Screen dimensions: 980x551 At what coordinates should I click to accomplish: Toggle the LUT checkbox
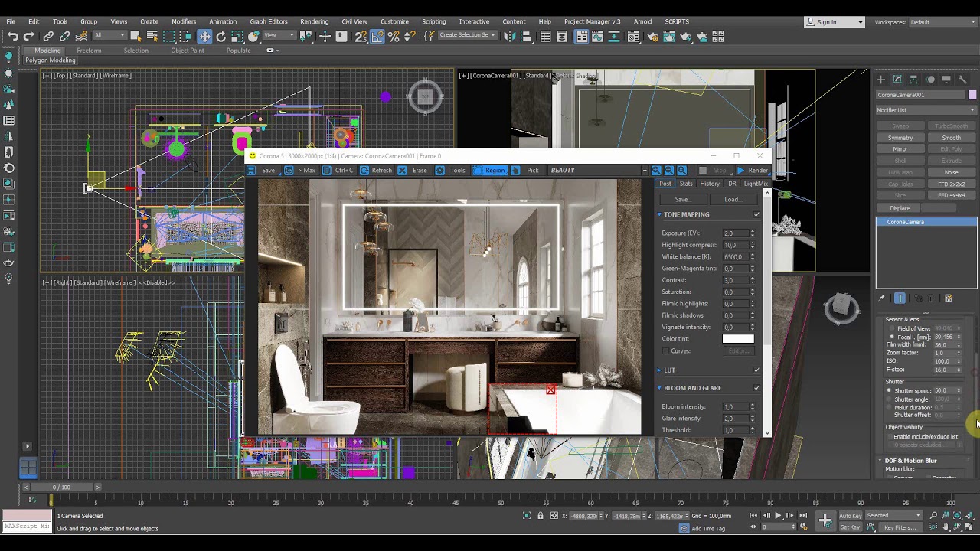(756, 370)
